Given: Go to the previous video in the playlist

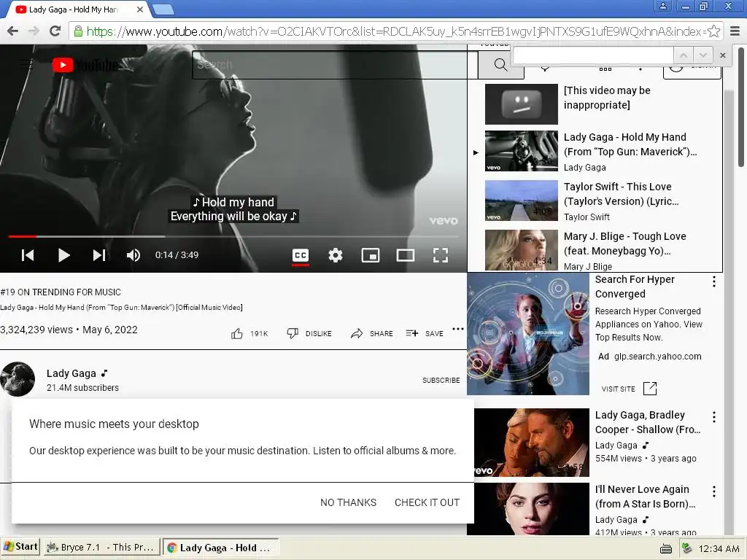Looking at the screenshot, I should click(28, 255).
